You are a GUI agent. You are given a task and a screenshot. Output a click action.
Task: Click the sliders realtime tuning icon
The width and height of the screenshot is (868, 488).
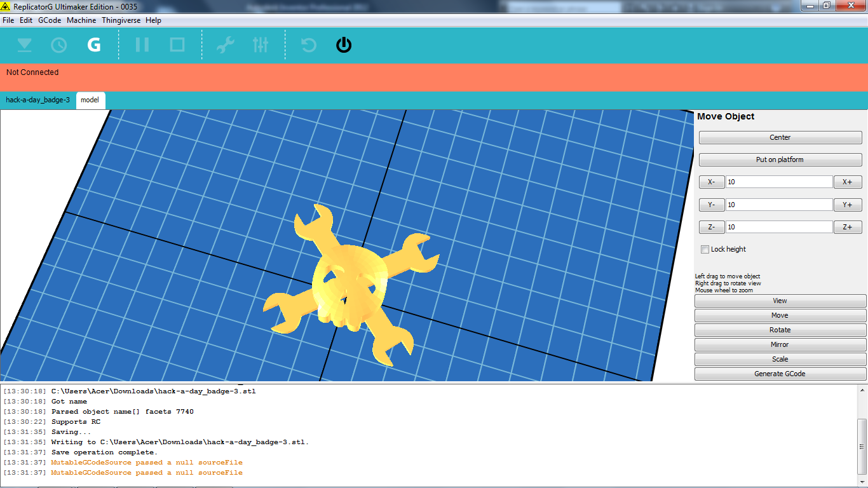pos(261,45)
